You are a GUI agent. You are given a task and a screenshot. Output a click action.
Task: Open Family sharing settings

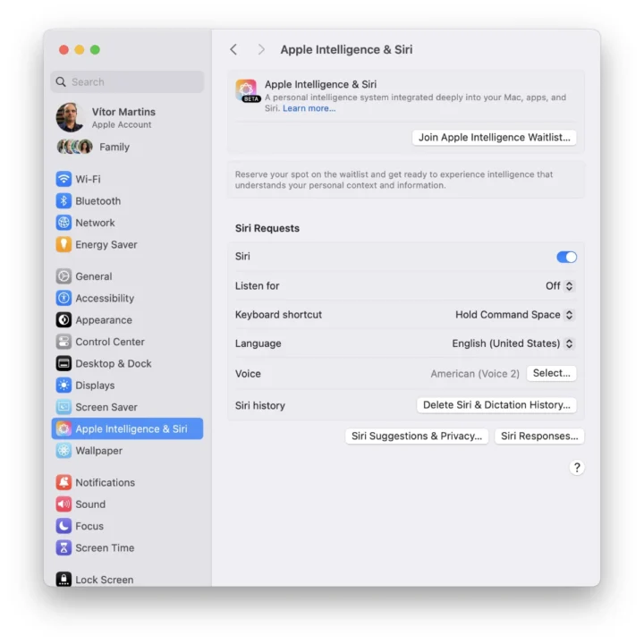tap(127, 147)
